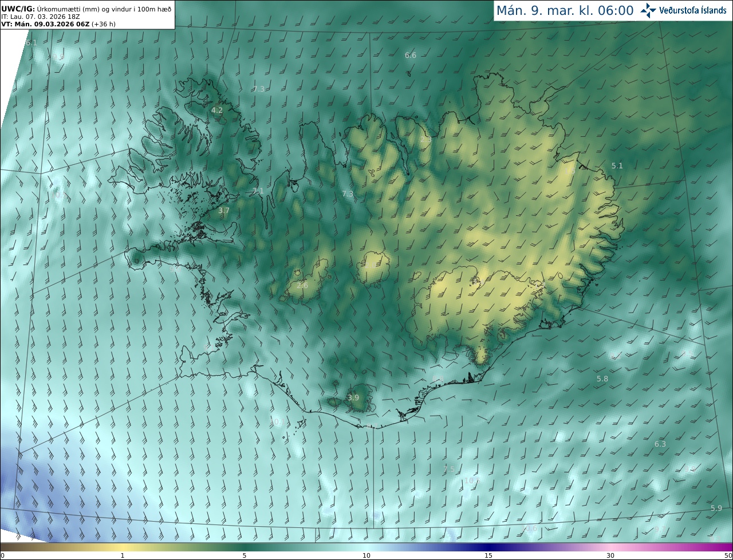Click the Veðurstofa Íslands logo
Screen dimensions: 733x560
(x=683, y=10)
